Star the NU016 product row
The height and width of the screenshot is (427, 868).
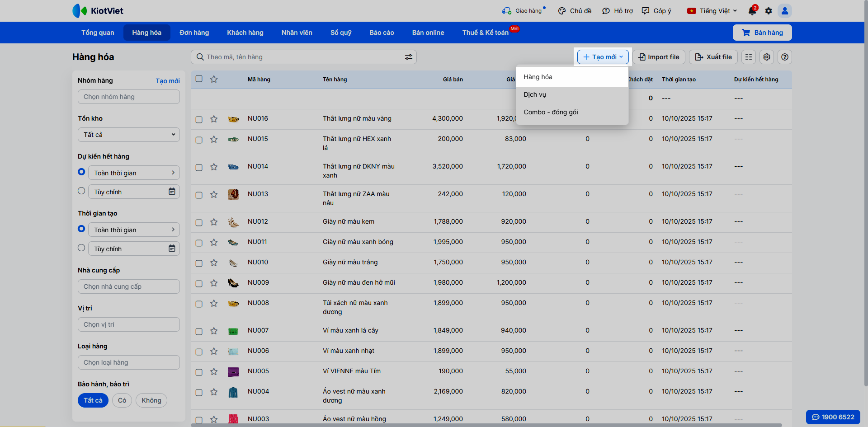click(x=214, y=119)
